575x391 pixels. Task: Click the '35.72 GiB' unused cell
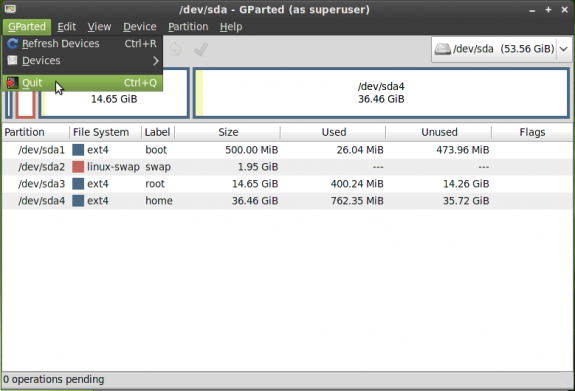[466, 201]
